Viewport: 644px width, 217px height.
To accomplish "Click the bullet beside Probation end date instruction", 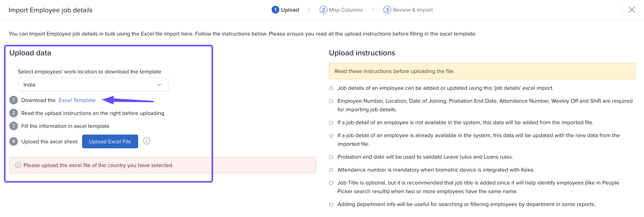I will point(331,157).
